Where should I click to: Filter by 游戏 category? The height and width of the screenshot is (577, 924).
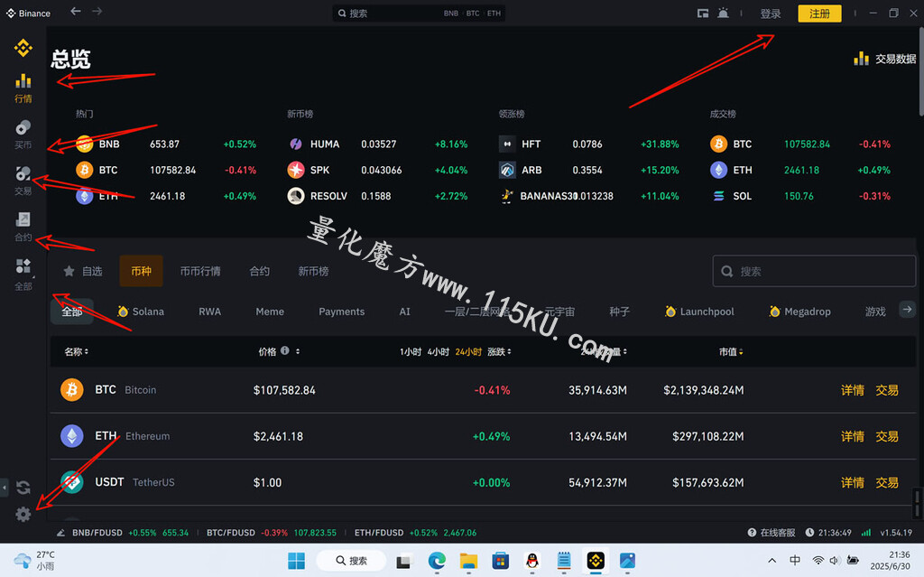[875, 312]
